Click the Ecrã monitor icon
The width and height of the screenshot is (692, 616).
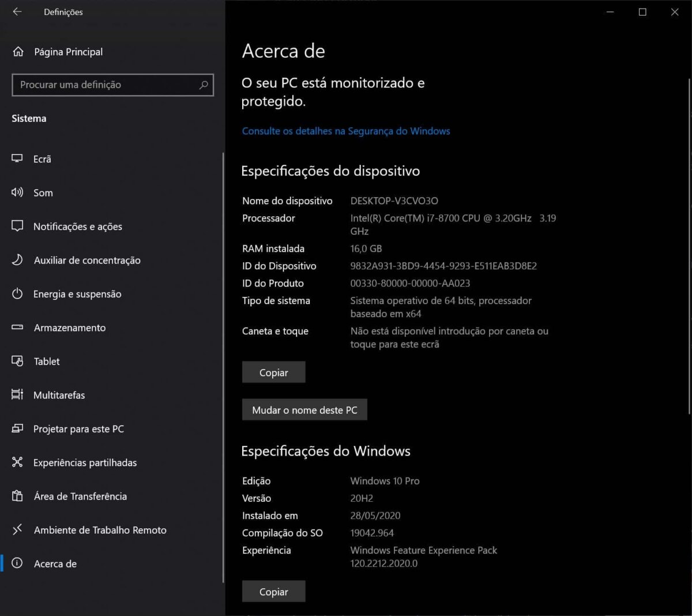(17, 159)
